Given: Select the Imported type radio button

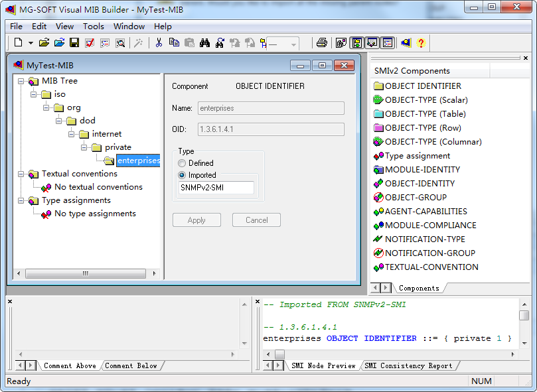Looking at the screenshot, I should pyautogui.click(x=182, y=175).
